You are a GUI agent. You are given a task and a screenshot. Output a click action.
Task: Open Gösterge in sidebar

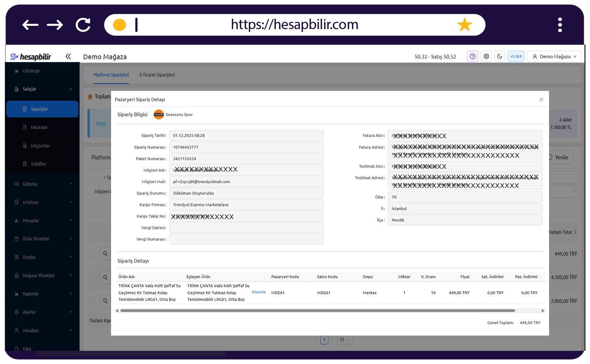point(42,71)
